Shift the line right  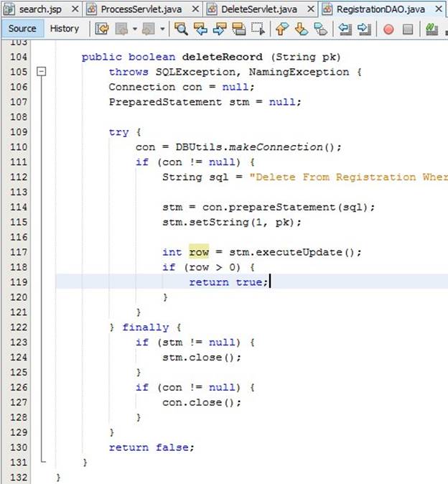point(365,29)
